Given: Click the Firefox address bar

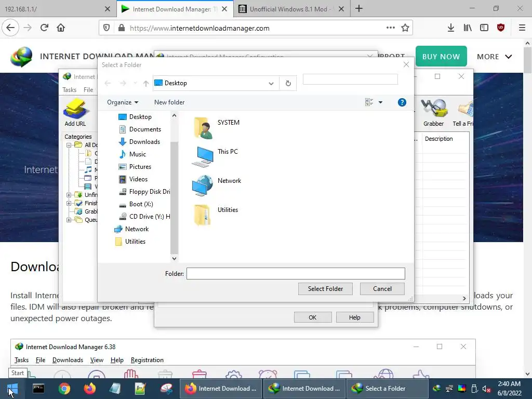Looking at the screenshot, I should (x=256, y=28).
